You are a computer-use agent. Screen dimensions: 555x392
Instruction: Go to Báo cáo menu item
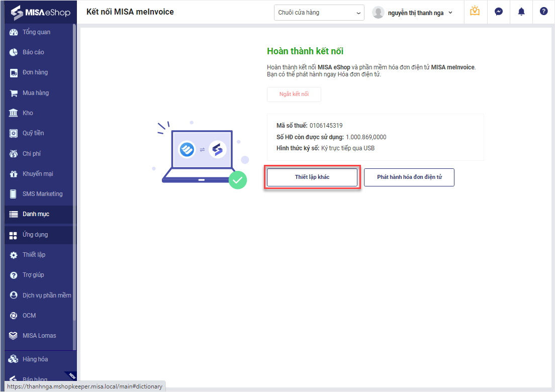[x=33, y=52]
